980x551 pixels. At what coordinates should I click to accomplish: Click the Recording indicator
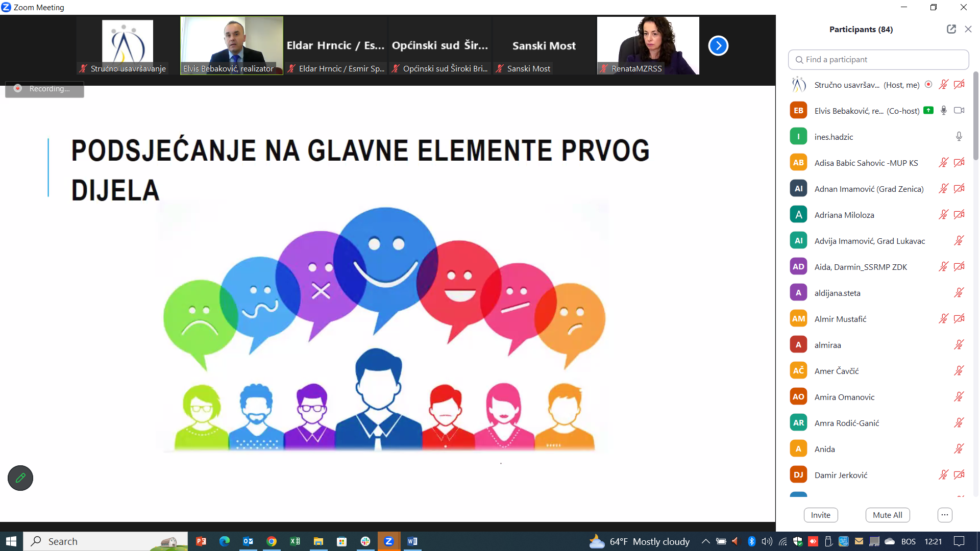coord(44,89)
